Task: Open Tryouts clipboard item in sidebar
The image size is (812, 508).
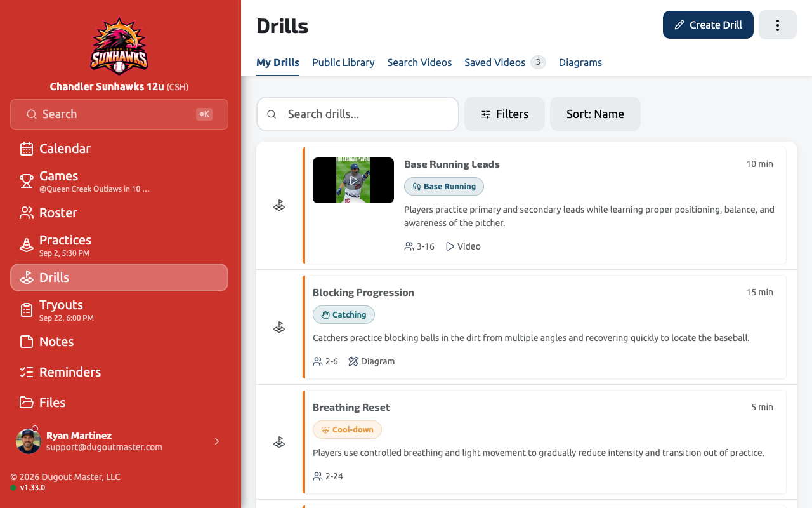Action: point(119,310)
